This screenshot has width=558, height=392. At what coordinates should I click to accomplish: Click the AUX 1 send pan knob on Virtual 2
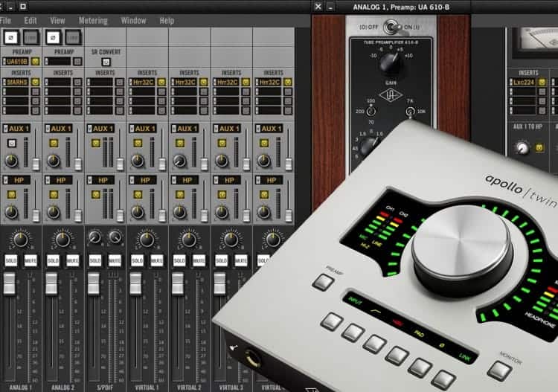[179, 161]
